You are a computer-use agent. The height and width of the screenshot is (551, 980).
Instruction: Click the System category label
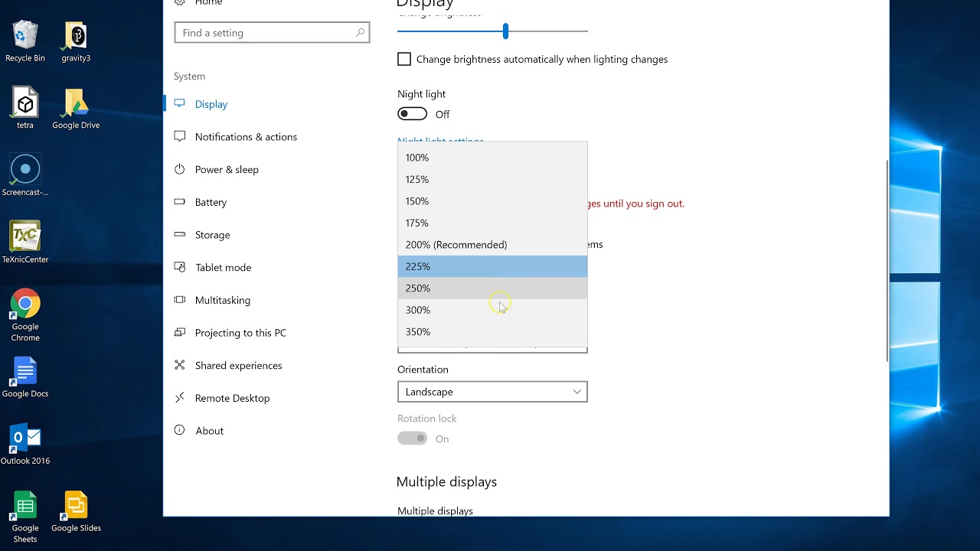189,77
